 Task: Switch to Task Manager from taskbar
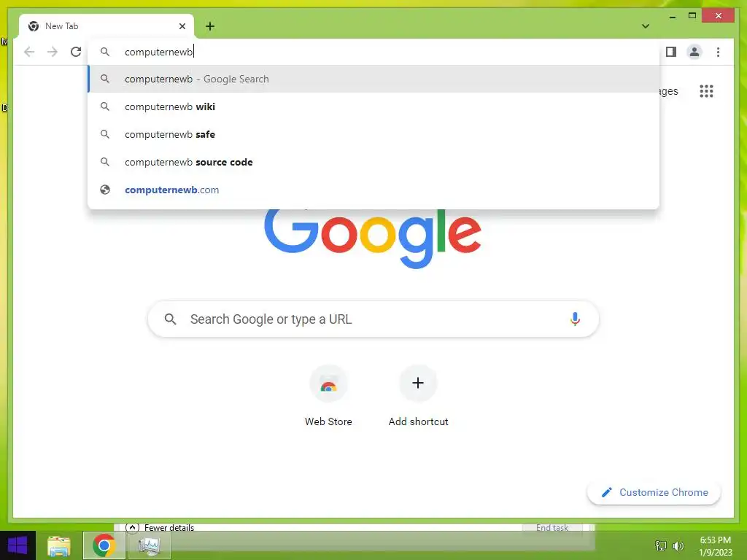pos(149,545)
